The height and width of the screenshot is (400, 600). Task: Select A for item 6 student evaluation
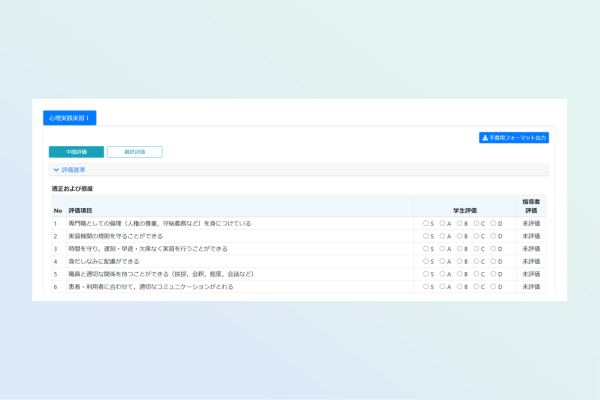click(x=443, y=286)
